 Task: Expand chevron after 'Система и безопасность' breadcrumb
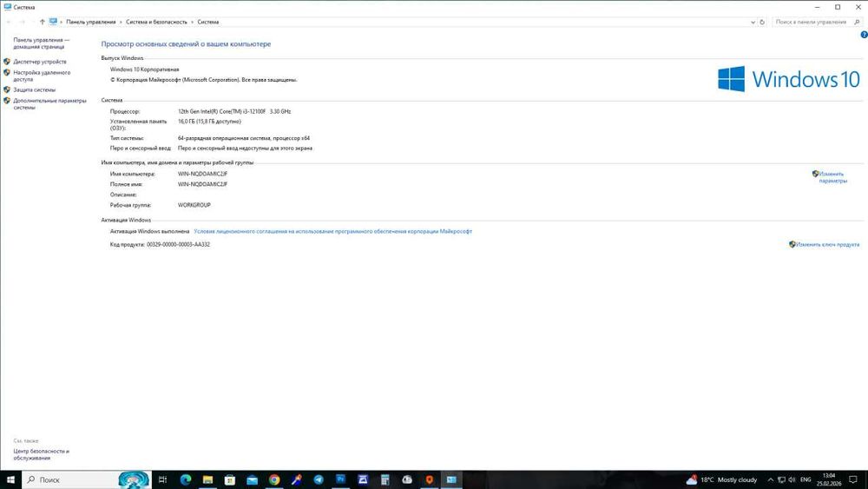click(x=192, y=23)
